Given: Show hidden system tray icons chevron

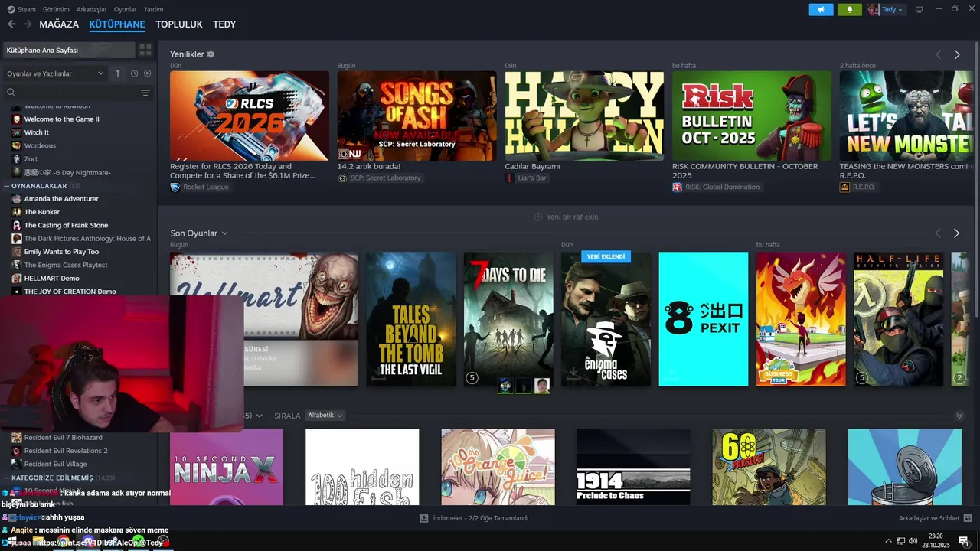Looking at the screenshot, I should [889, 541].
